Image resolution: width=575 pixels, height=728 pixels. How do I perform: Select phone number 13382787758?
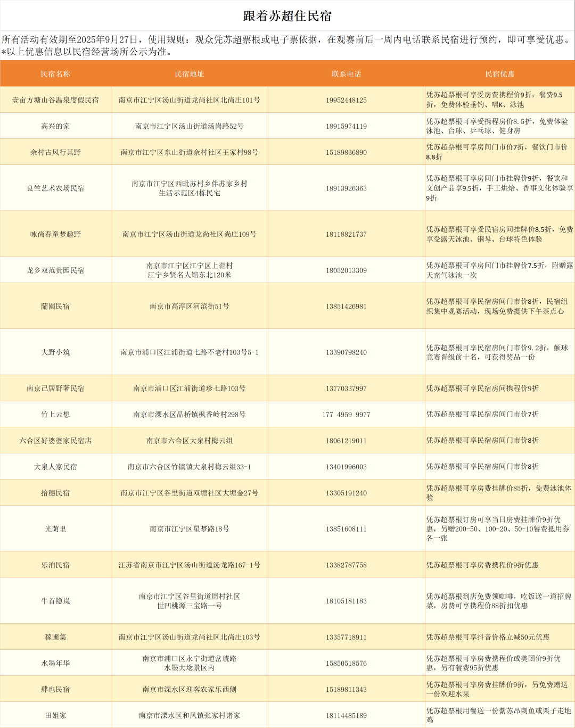click(x=346, y=565)
